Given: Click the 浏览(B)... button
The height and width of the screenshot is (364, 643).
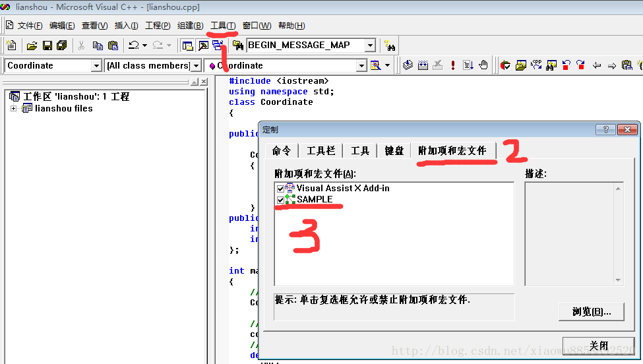Looking at the screenshot, I should [592, 312].
